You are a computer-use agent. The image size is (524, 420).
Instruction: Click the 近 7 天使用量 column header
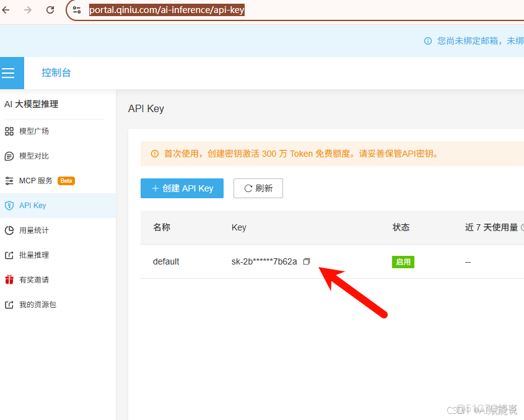pyautogui.click(x=491, y=227)
